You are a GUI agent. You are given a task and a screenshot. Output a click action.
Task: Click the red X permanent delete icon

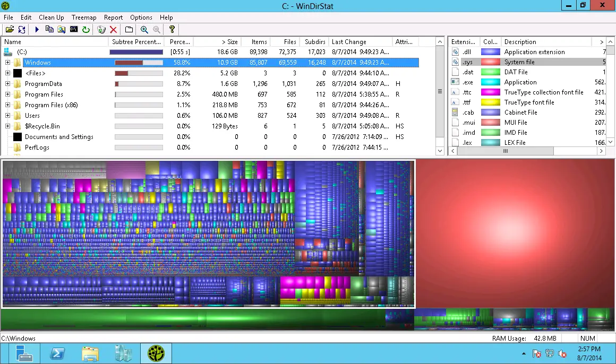click(x=113, y=30)
